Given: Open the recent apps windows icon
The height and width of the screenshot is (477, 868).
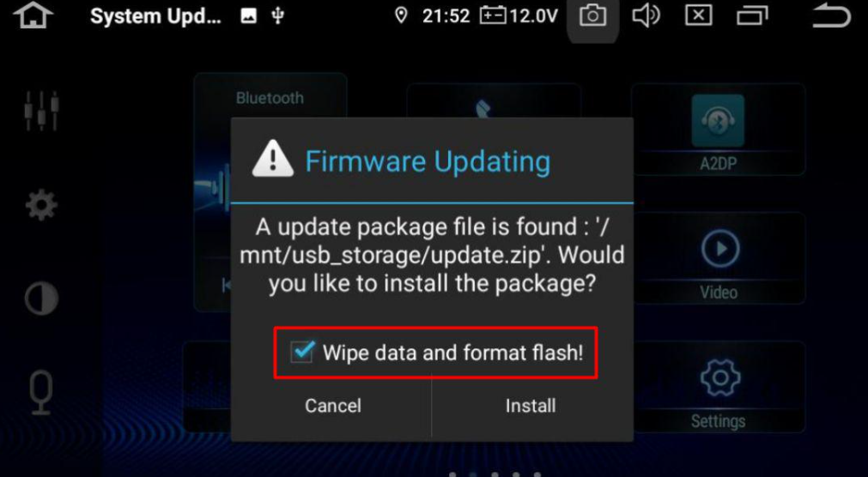Looking at the screenshot, I should (x=752, y=16).
